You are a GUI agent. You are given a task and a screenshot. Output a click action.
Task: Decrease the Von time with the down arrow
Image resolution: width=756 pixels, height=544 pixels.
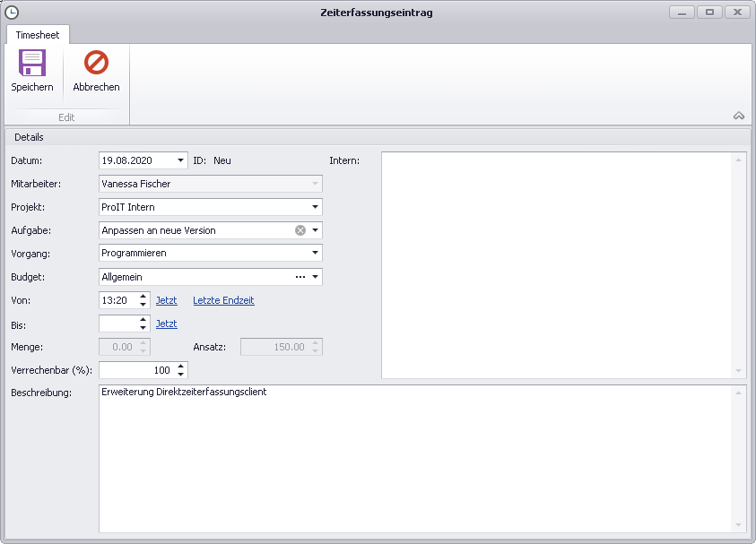click(x=143, y=305)
